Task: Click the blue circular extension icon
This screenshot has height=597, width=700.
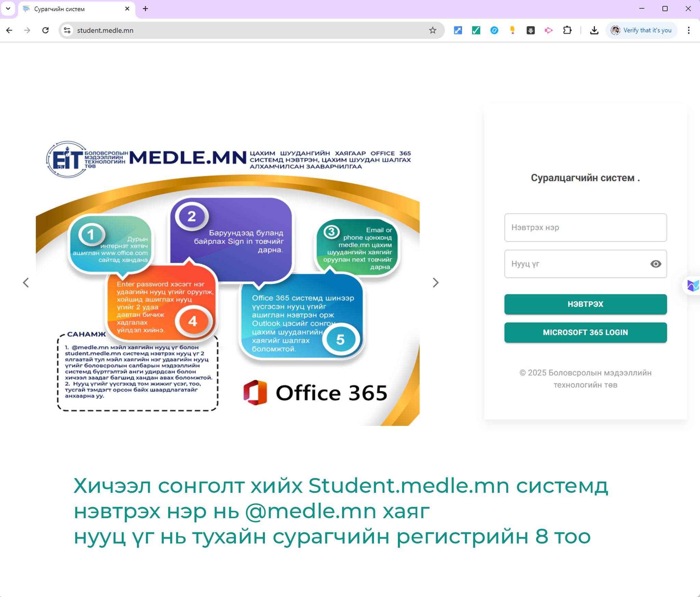Action: point(494,30)
